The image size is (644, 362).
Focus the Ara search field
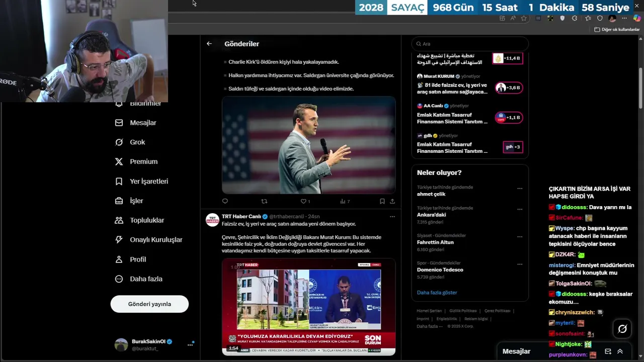470,44
